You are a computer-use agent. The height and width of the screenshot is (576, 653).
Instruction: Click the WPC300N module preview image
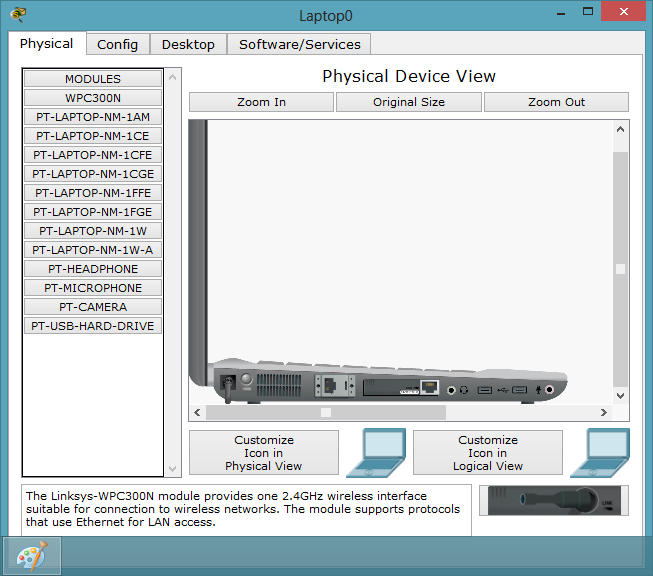coord(554,500)
